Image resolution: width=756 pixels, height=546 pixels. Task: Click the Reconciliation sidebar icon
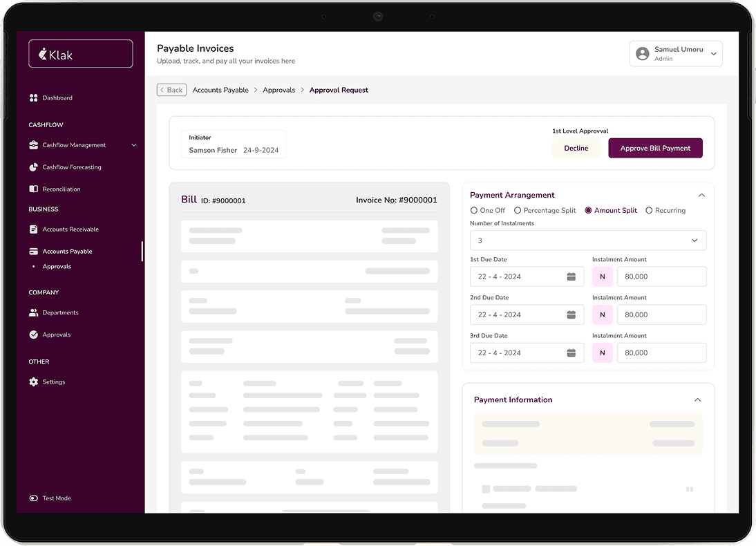point(33,189)
